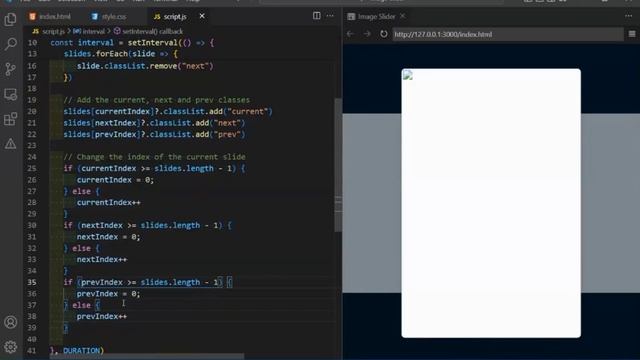The height and width of the screenshot is (360, 640).
Task: Click DURATION on line 41
Action: (81, 351)
